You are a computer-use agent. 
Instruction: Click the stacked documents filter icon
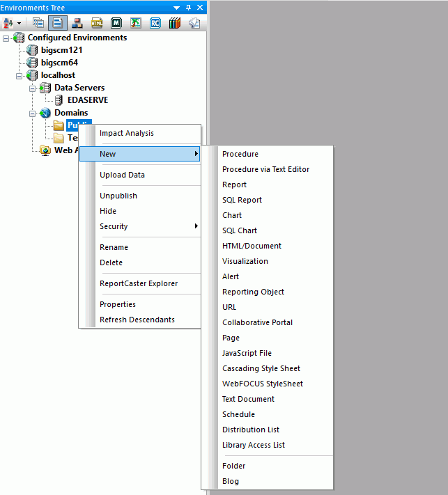[x=38, y=23]
